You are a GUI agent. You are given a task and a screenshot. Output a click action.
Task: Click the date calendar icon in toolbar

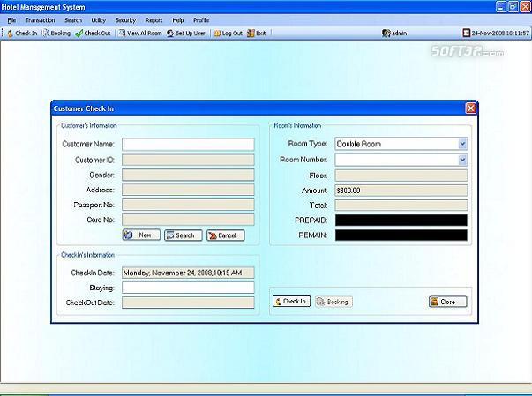(x=467, y=33)
